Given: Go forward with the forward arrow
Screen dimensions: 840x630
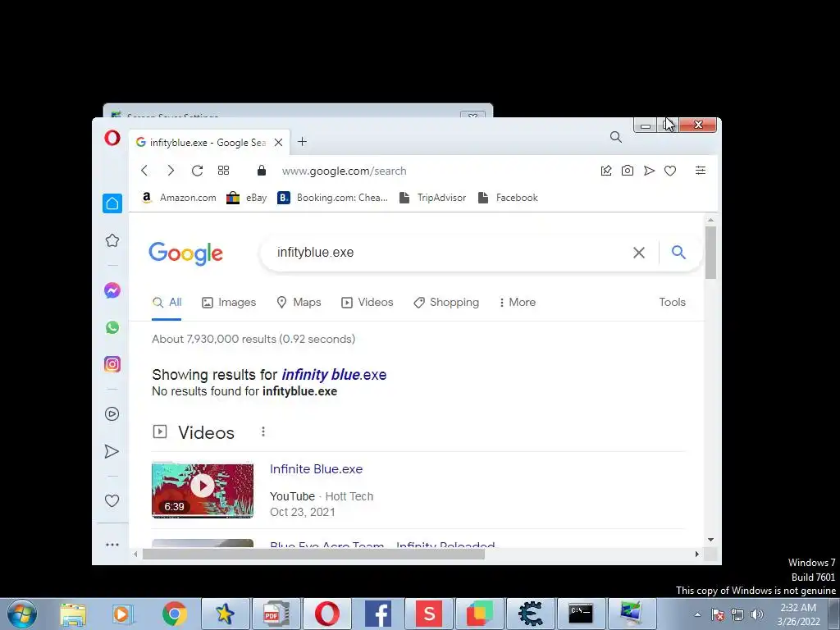Looking at the screenshot, I should click(x=171, y=171).
